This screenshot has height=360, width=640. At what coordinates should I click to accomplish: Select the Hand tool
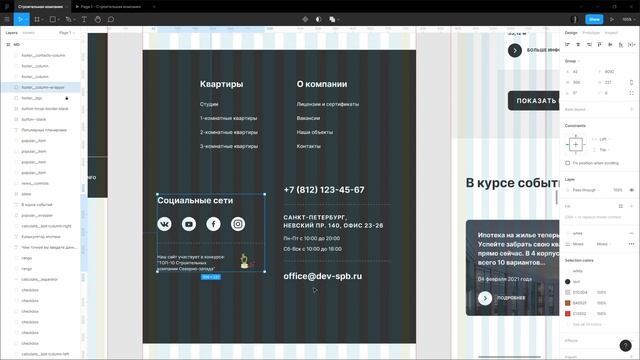click(x=98, y=19)
